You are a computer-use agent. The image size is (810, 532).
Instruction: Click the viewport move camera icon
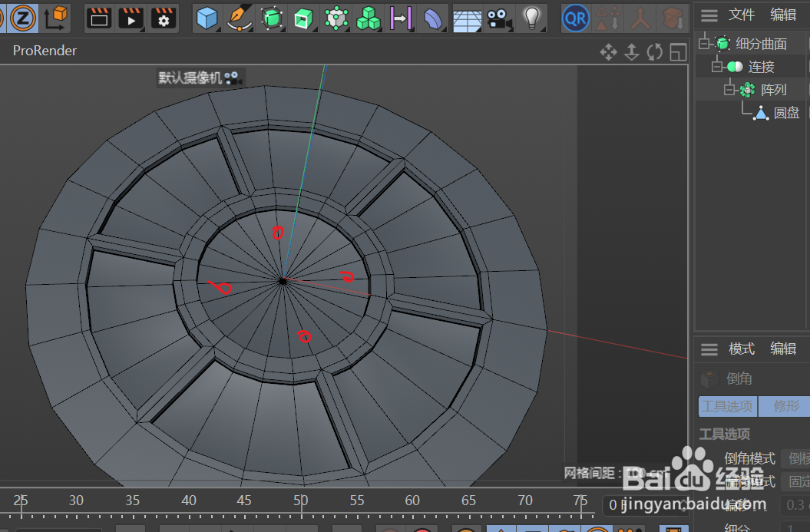(x=609, y=51)
